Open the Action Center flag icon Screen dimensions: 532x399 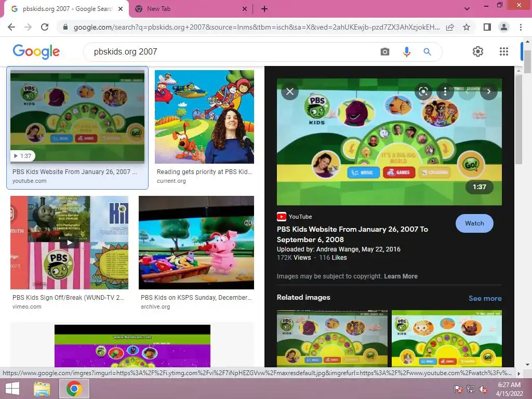[458, 389]
